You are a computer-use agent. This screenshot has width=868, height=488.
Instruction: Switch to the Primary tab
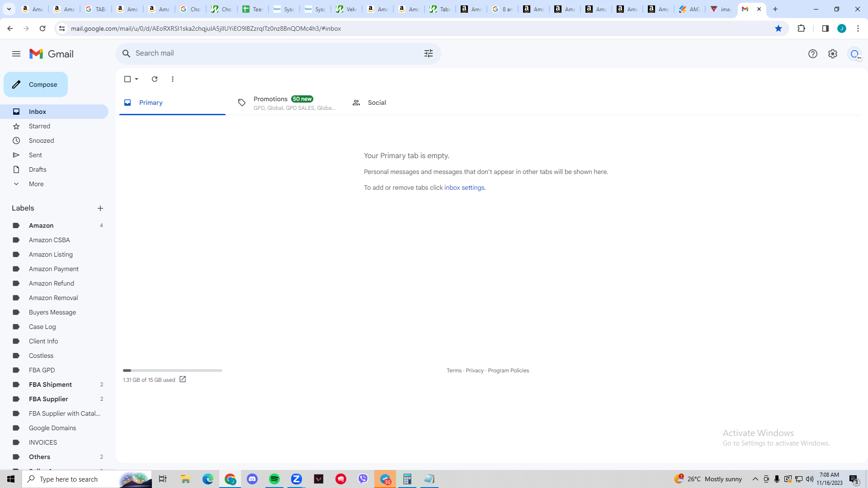tap(172, 103)
